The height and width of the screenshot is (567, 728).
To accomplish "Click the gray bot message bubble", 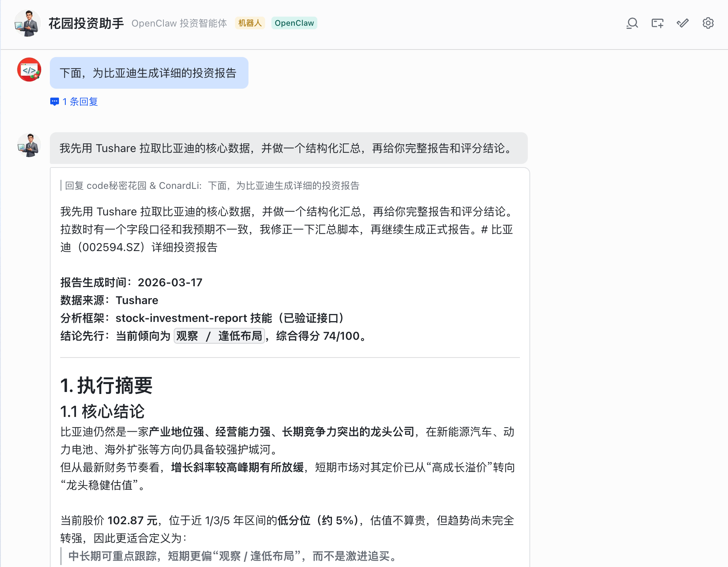I will pyautogui.click(x=288, y=148).
